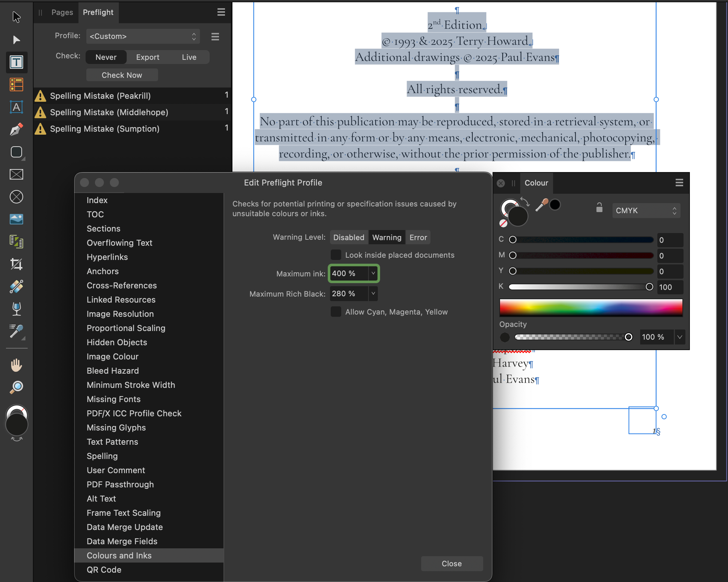This screenshot has width=728, height=582.
Task: Enable Allow Cyan, Magenta, Yellow checkbox
Action: [336, 312]
